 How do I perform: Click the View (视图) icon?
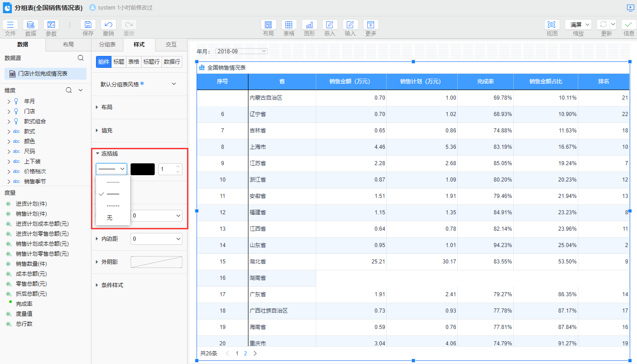(x=552, y=25)
